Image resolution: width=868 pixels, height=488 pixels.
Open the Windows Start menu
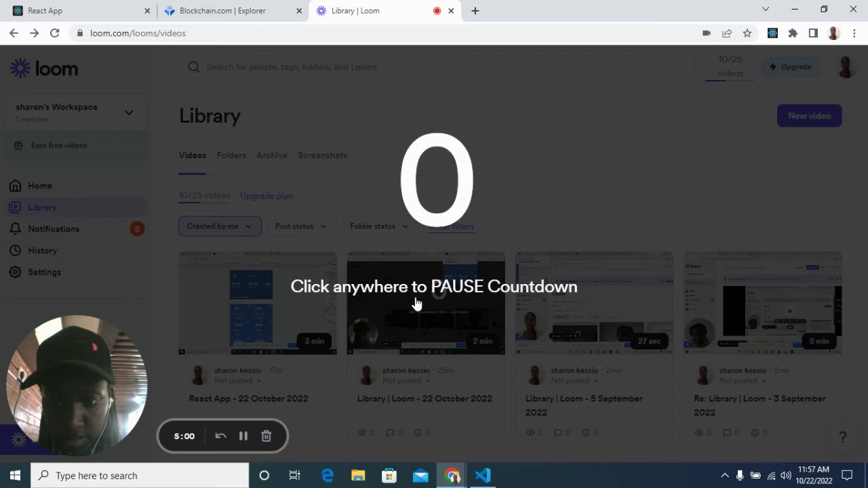[x=15, y=475]
